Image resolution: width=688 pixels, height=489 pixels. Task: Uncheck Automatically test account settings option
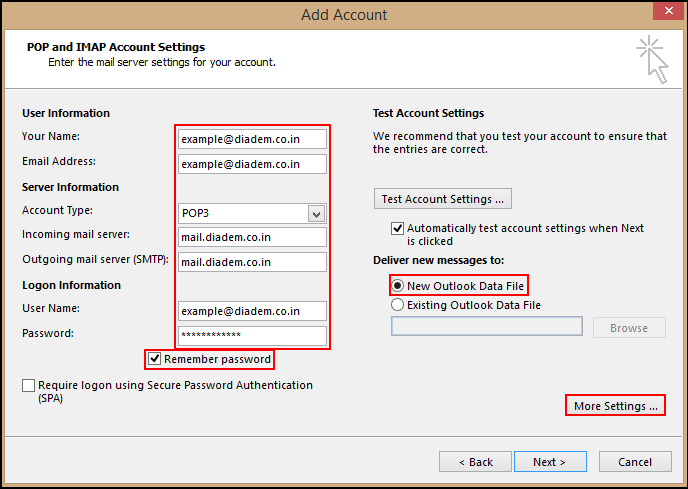coord(398,228)
